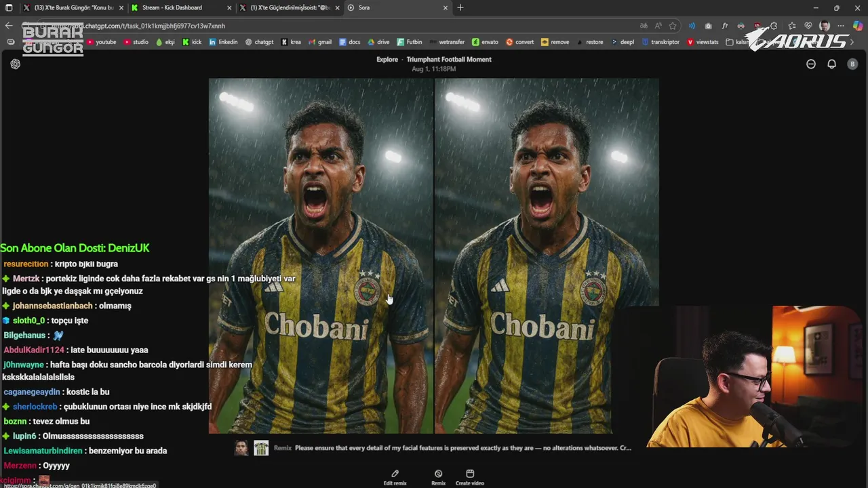Open the krea bookmark
868x488 pixels.
pyautogui.click(x=291, y=42)
